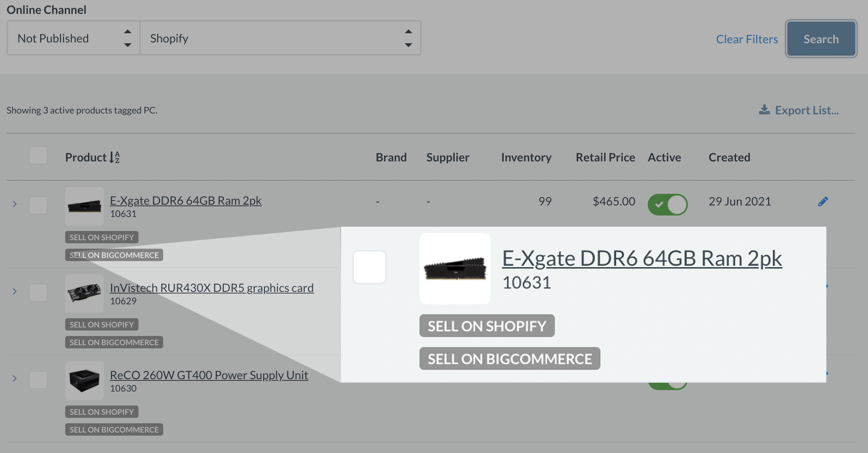Sort by Product A-Z sort icon

pos(115,157)
